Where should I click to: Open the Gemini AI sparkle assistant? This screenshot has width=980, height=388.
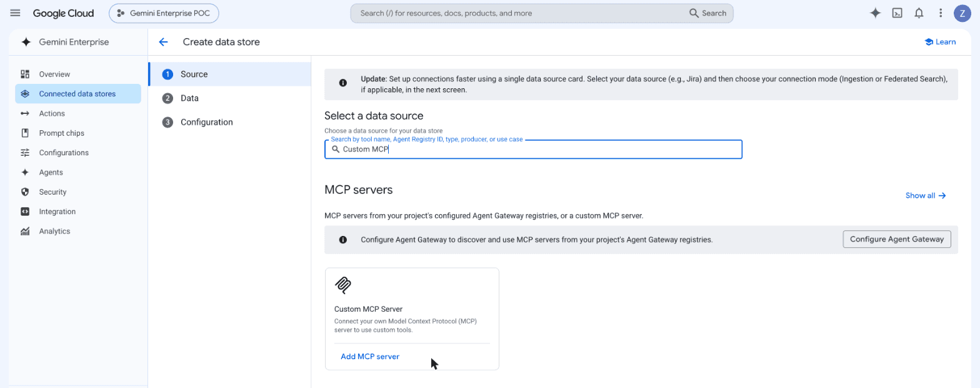tap(876, 13)
